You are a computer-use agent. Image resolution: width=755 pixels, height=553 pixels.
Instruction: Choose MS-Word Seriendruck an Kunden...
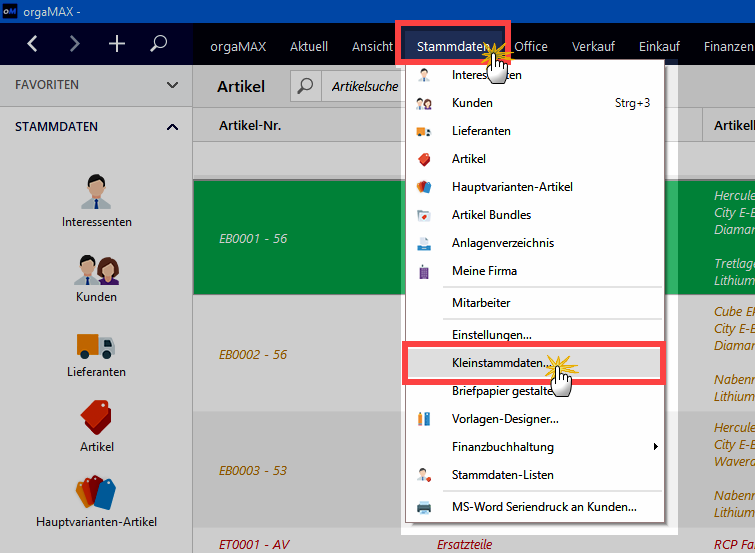point(534,507)
